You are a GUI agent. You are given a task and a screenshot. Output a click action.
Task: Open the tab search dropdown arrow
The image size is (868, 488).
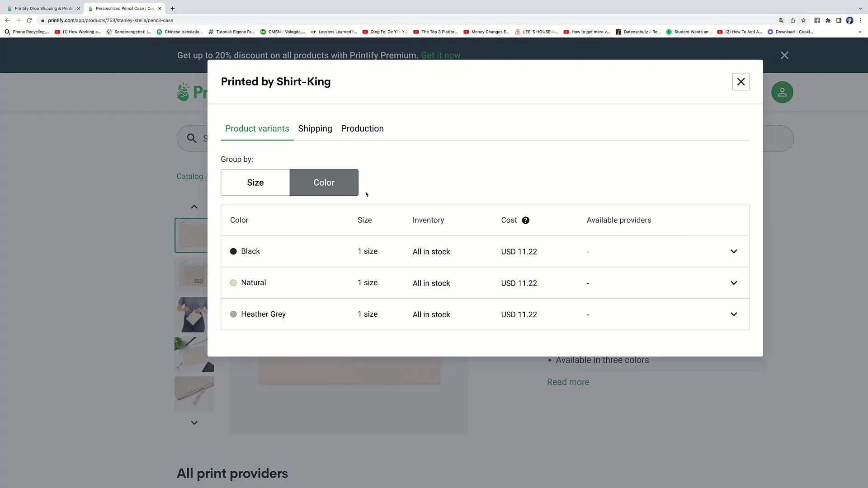coord(860,9)
